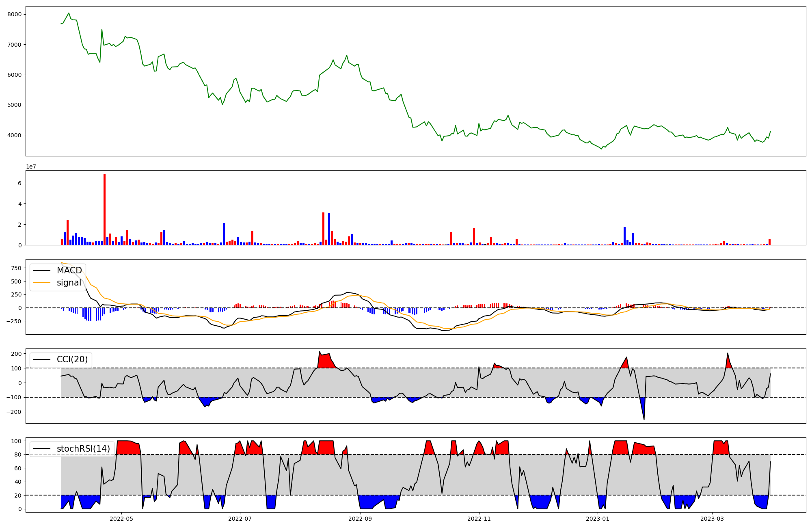The width and height of the screenshot is (812, 528).
Task: Select the CCI(20) legend entry
Action: (x=72, y=359)
